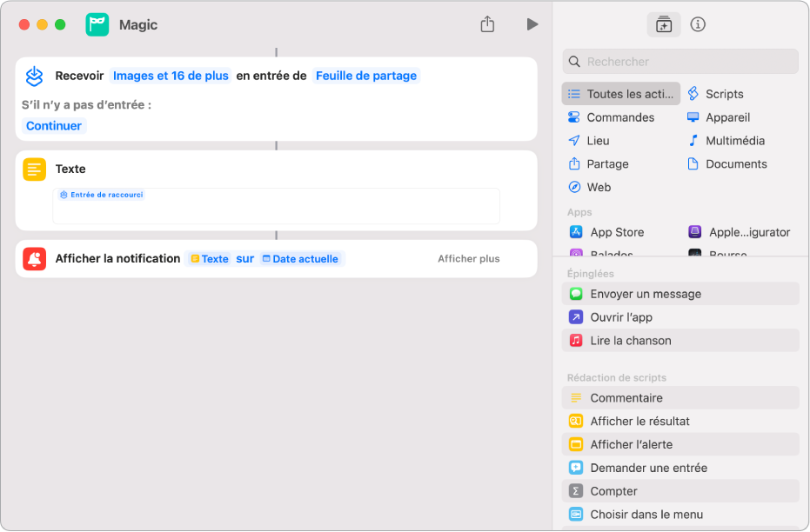Click the share icon in the title bar
The image size is (810, 532).
coord(487,23)
